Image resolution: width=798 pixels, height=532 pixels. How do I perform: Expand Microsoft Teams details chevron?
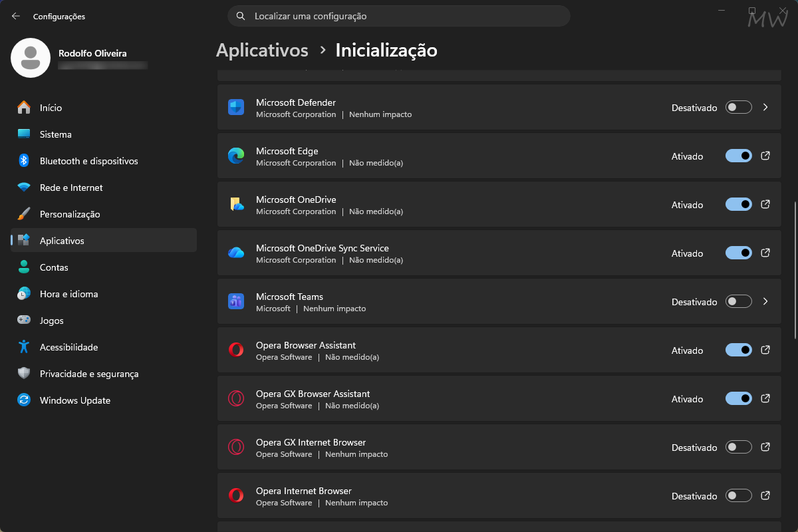point(765,301)
